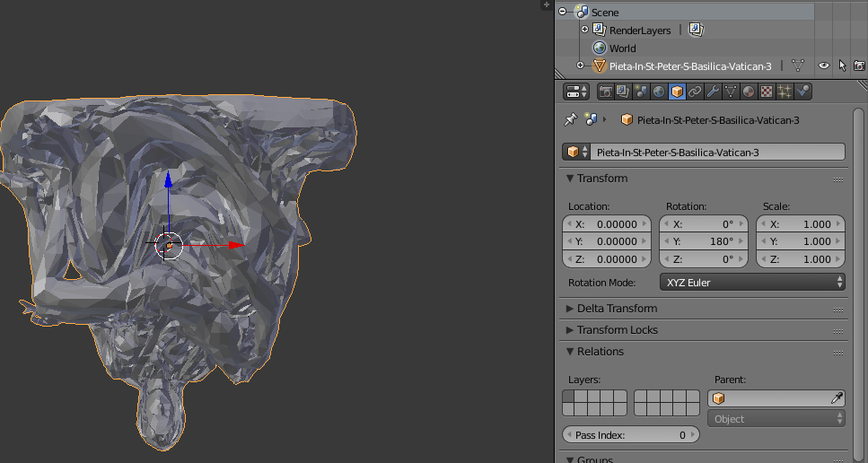Toggle the pin icon in properties header
Screen dimensions: 868x463
(570, 119)
